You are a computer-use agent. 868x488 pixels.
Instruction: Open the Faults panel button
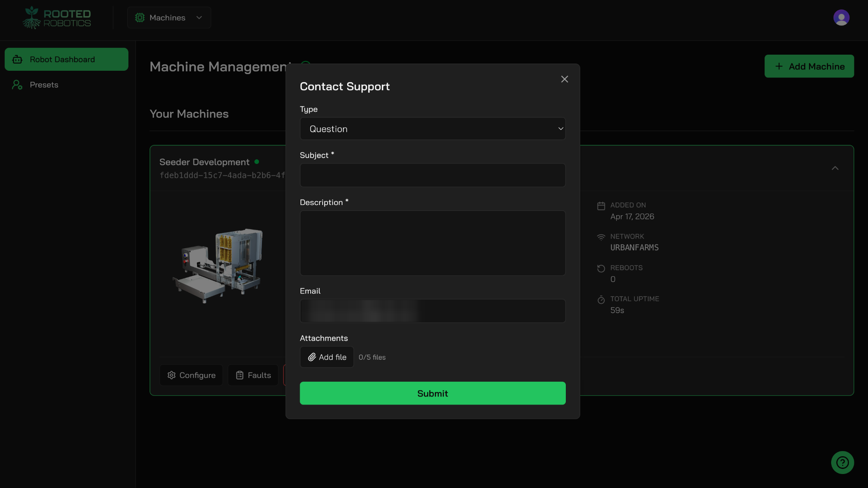coord(253,375)
